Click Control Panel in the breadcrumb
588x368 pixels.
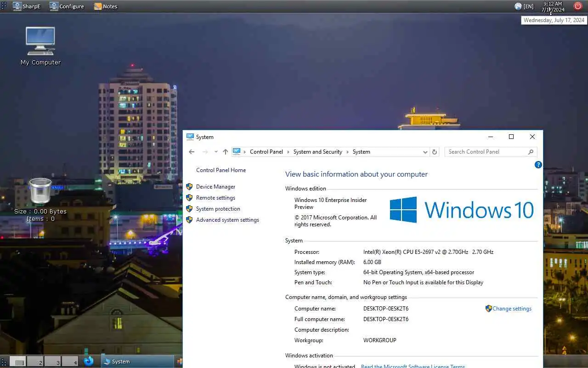[x=266, y=152]
